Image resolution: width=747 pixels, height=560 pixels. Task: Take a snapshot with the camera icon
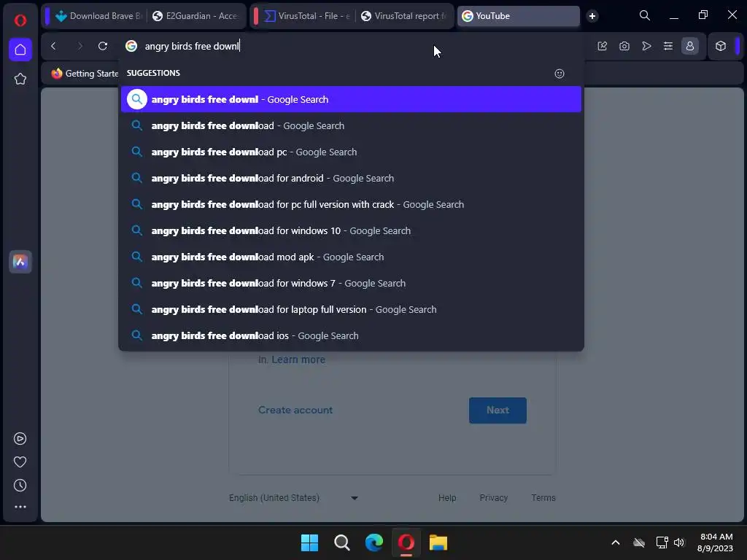pyautogui.click(x=624, y=46)
